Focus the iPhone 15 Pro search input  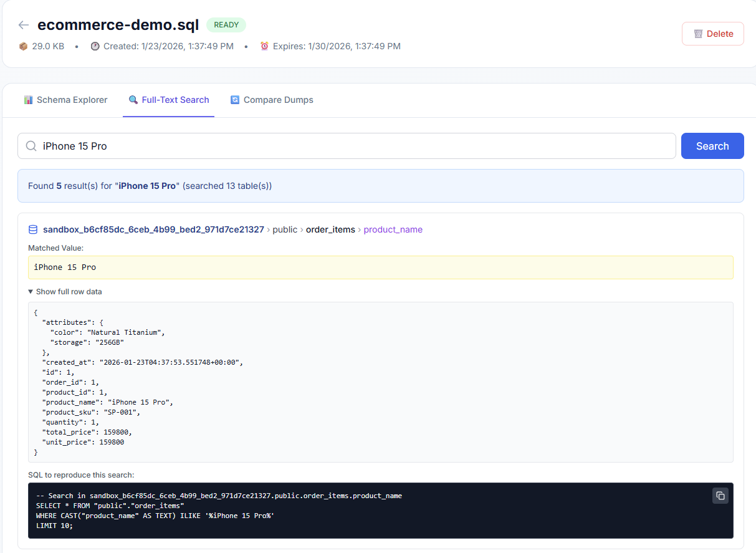347,146
